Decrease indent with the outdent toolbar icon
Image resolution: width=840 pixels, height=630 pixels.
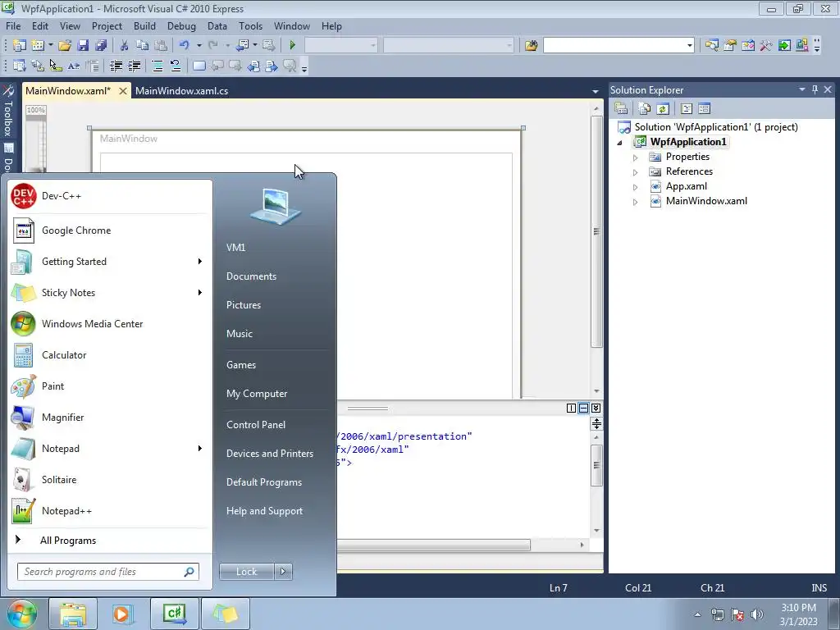point(116,66)
